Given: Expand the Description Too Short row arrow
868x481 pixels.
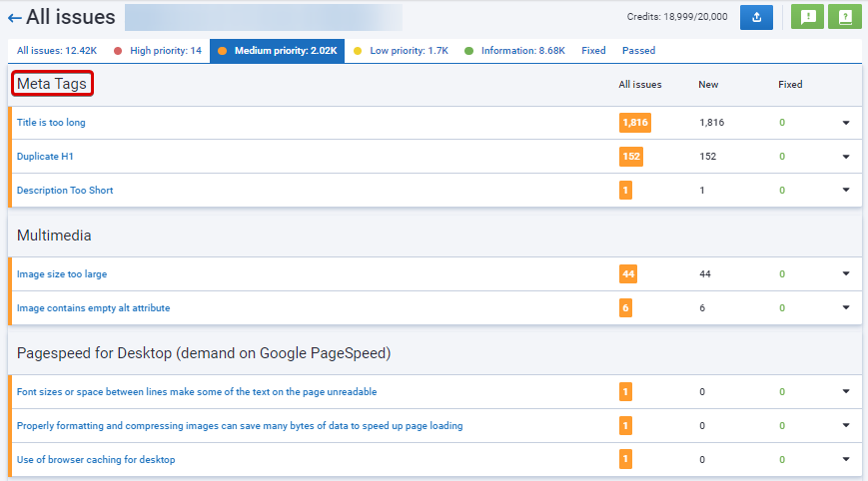Looking at the screenshot, I should (846, 190).
